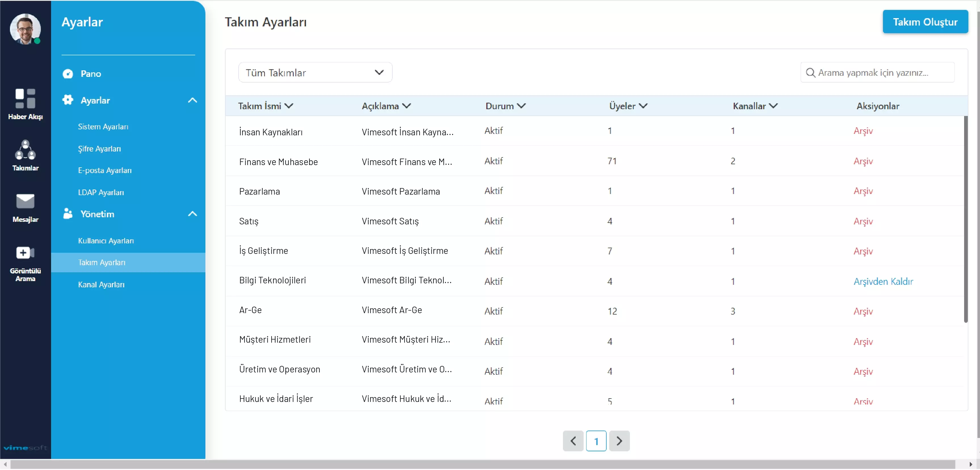This screenshot has height=470, width=980.
Task: Click the Vimesoft İş Geliştirme description
Action: pyautogui.click(x=405, y=251)
